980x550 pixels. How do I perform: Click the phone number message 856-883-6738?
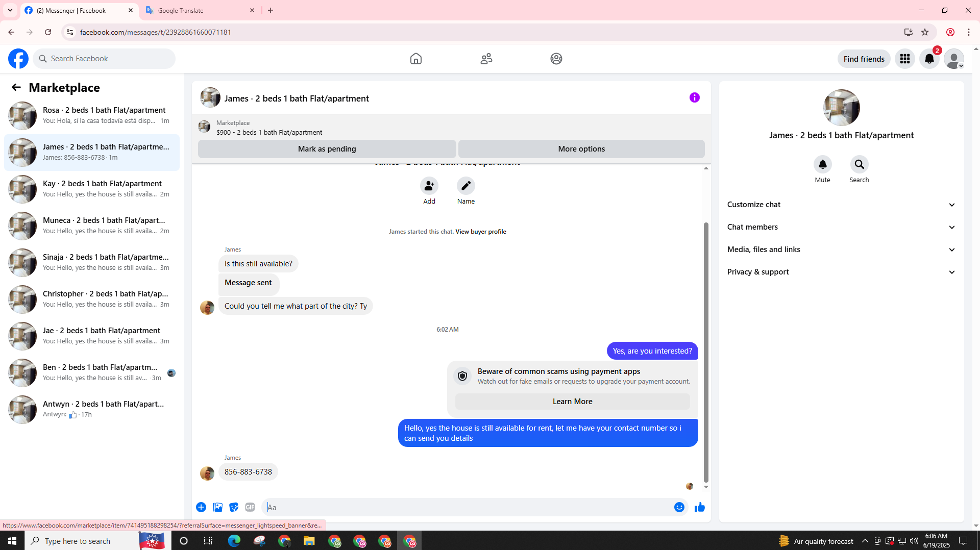pyautogui.click(x=248, y=472)
